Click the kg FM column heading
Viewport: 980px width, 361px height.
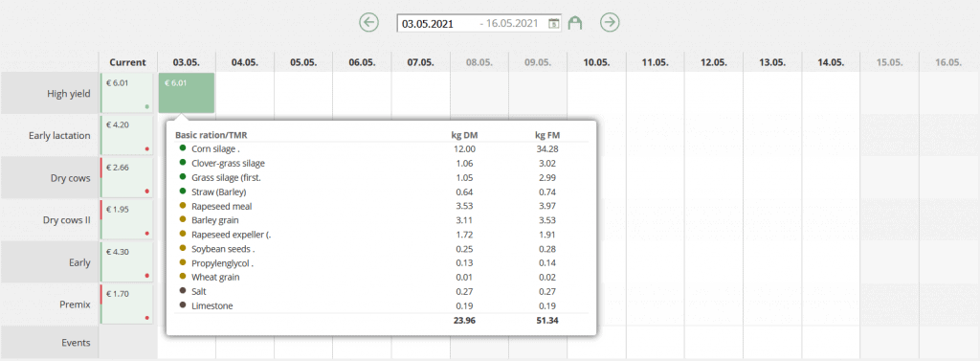(x=548, y=134)
